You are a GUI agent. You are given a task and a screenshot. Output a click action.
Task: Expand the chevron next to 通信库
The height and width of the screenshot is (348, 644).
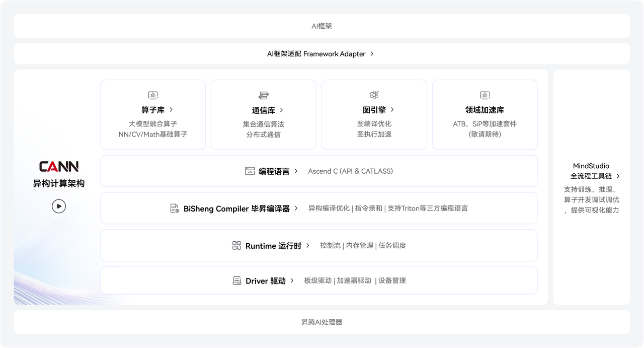[281, 110]
